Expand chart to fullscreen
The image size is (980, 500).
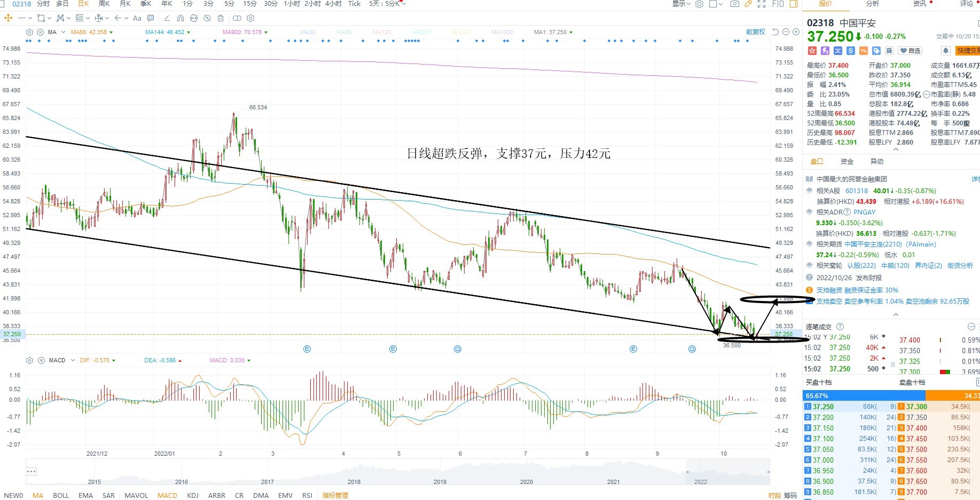[762, 4]
